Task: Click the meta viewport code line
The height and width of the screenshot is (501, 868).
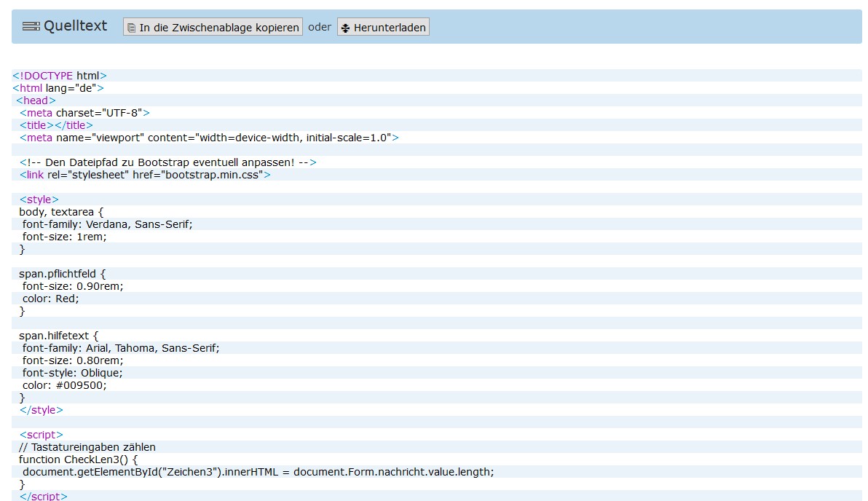Action: pyautogui.click(x=209, y=138)
